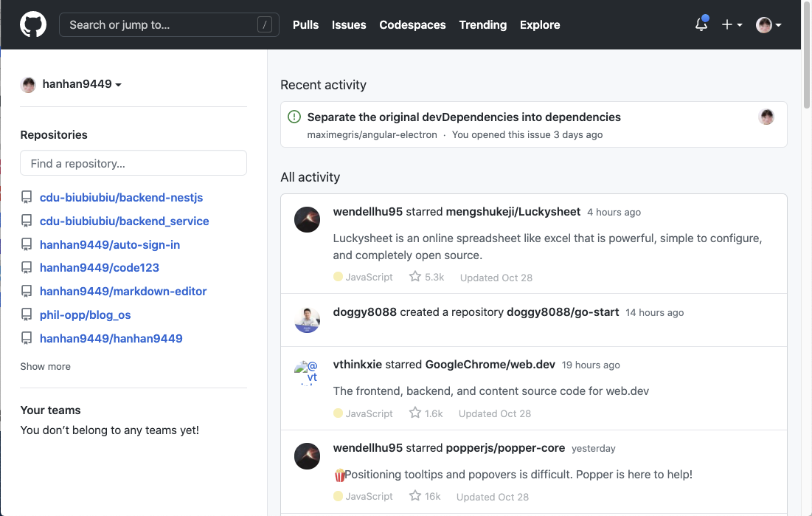The image size is (812, 516).
Task: Open the devDependencies issue title
Action: click(463, 117)
